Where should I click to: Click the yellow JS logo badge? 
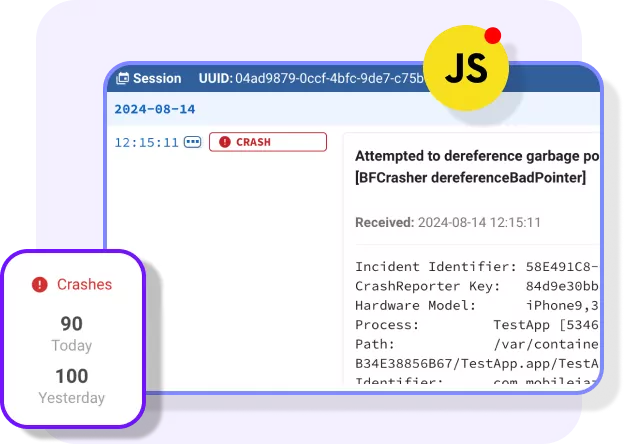(x=466, y=68)
